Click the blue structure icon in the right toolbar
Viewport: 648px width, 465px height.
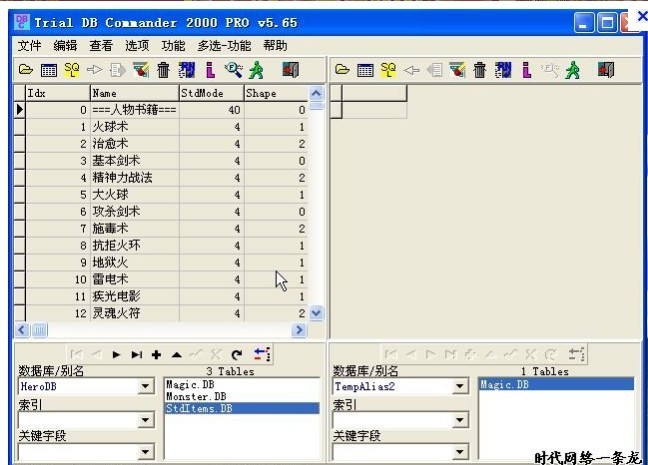coord(503,70)
